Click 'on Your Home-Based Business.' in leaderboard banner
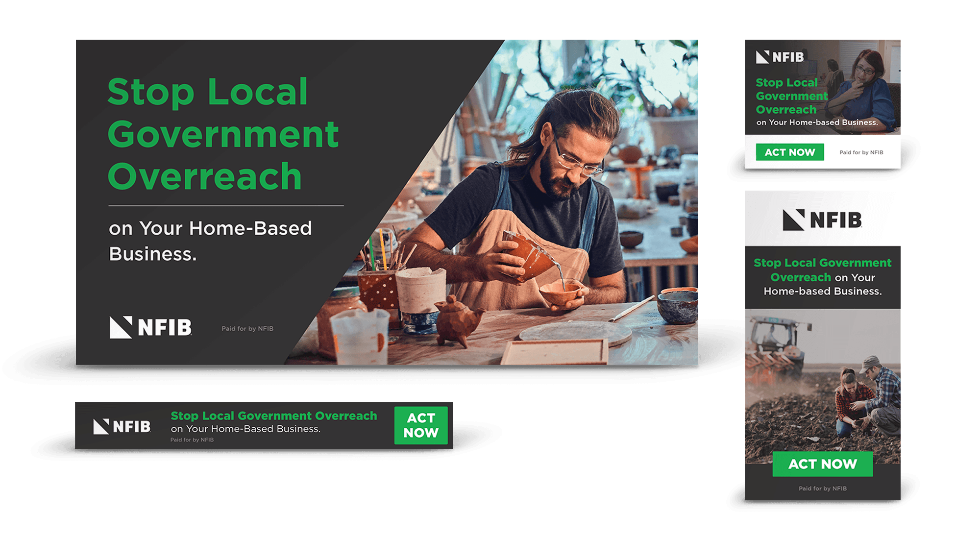980x539 pixels. (245, 429)
